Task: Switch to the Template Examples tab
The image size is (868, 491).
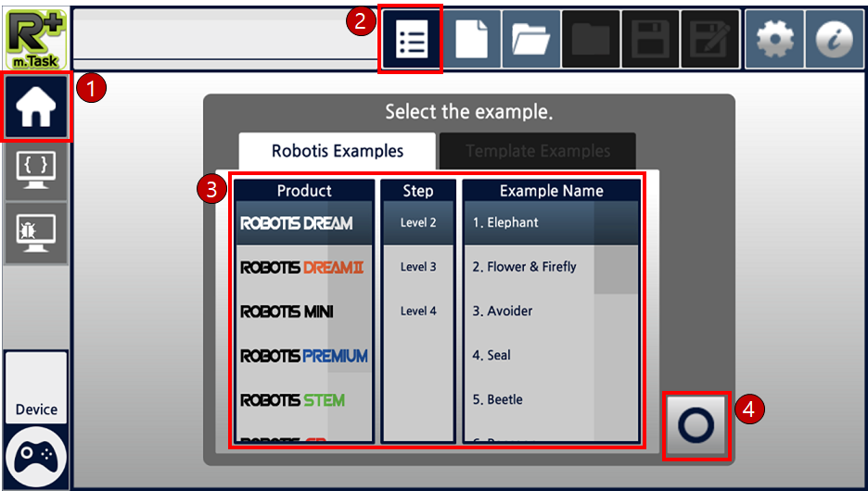Action: click(538, 151)
